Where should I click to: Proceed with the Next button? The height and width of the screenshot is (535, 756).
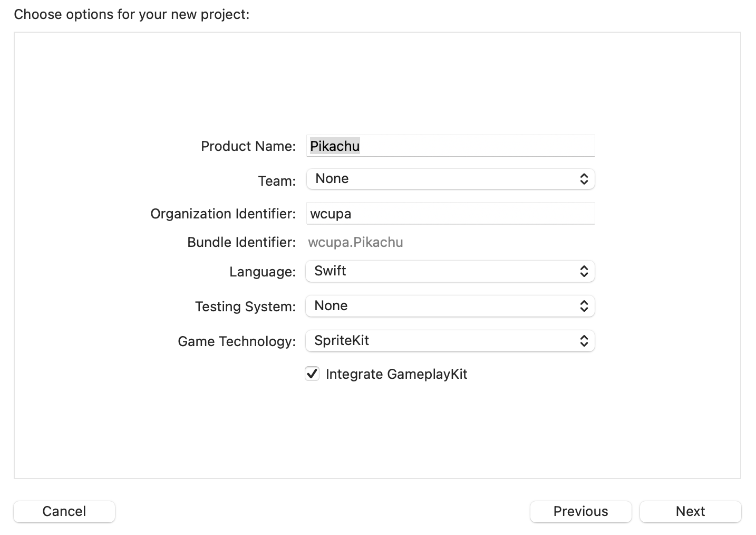point(690,511)
